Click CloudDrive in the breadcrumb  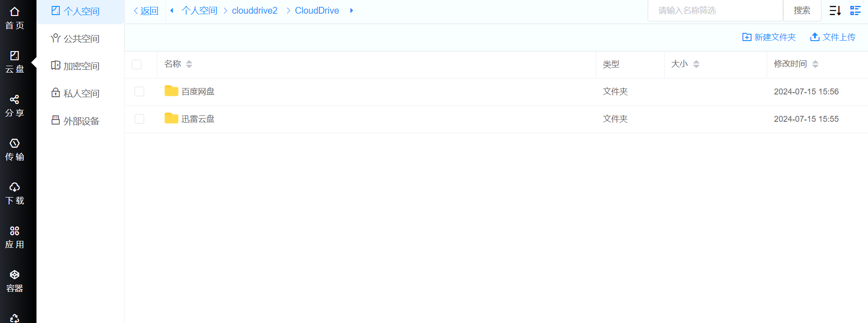(x=317, y=10)
